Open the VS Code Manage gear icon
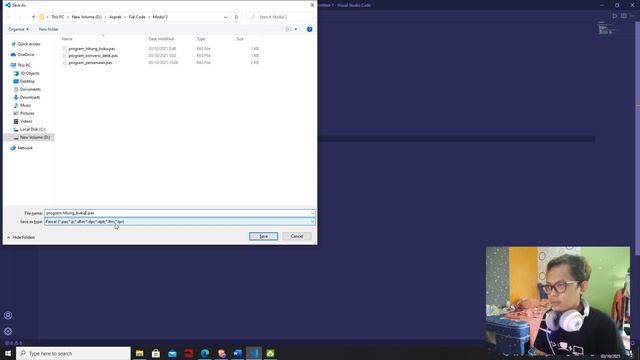This screenshot has height=360, width=640. 8,331
